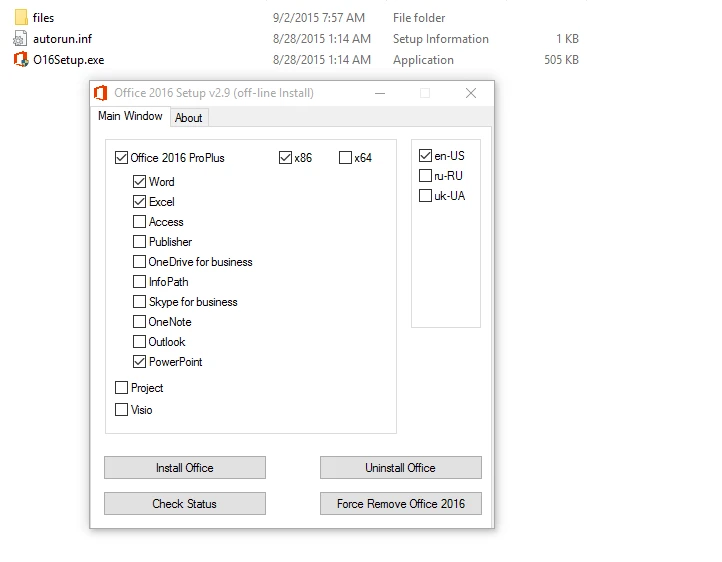This screenshot has height=562, width=722.
Task: Click the File folder type text
Action: pyautogui.click(x=419, y=18)
